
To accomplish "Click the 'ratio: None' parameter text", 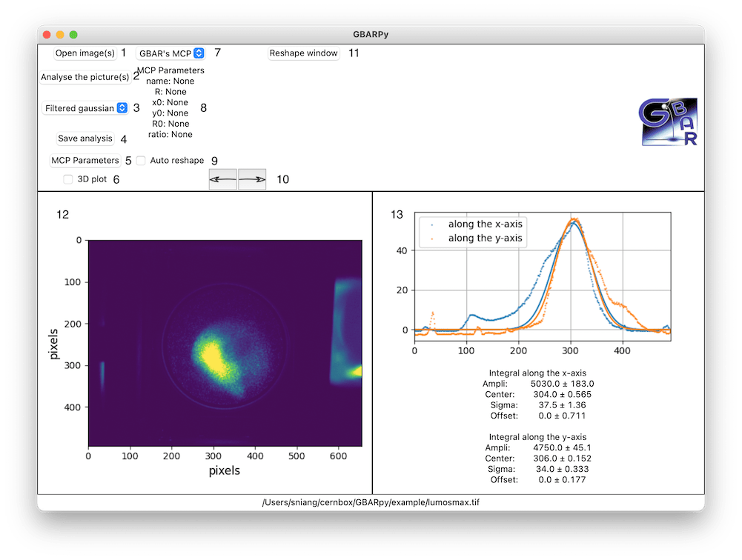I will tap(170, 134).
